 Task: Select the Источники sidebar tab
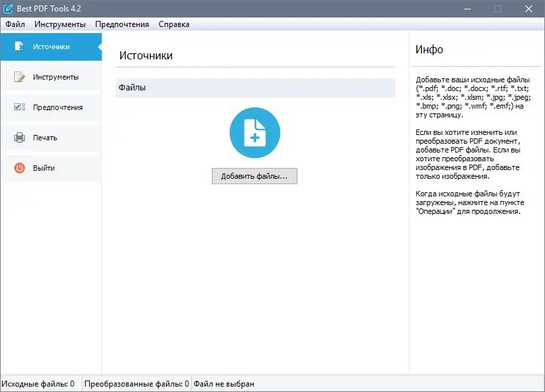coord(51,47)
